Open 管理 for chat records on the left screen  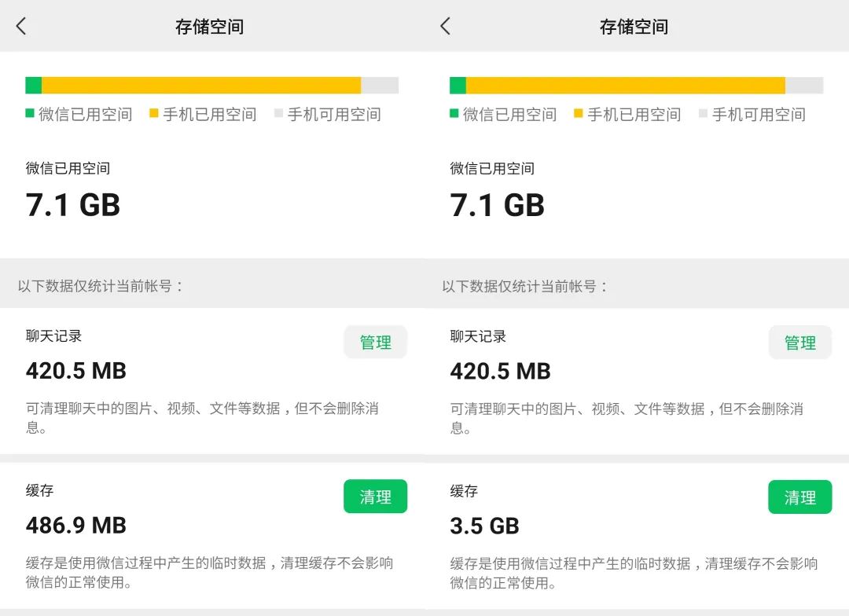coord(375,343)
